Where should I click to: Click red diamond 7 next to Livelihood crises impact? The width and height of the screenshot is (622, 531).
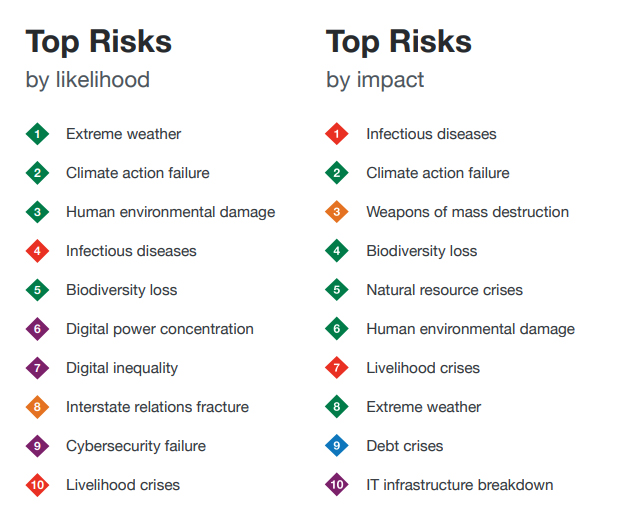pos(337,368)
